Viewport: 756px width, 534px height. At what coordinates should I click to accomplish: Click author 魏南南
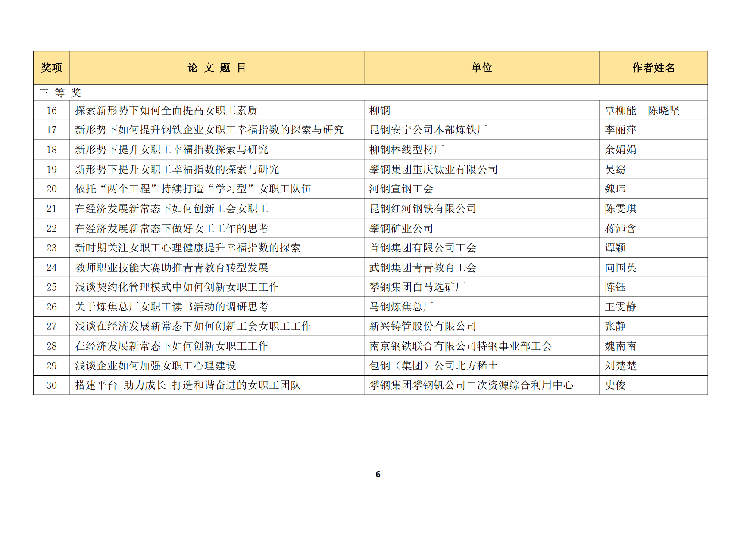tap(620, 346)
